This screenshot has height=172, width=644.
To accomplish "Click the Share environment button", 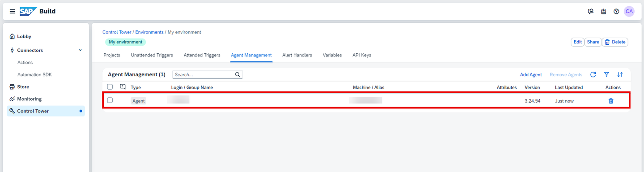I will coord(593,42).
